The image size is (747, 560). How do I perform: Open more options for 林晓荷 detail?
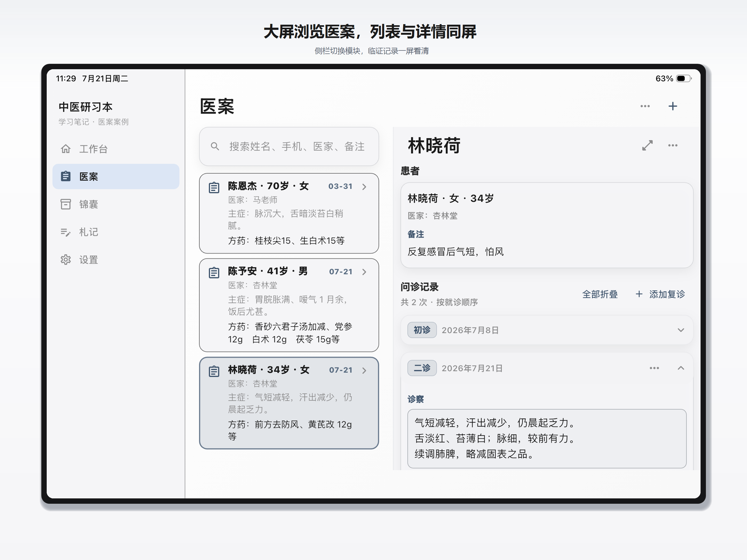(673, 145)
